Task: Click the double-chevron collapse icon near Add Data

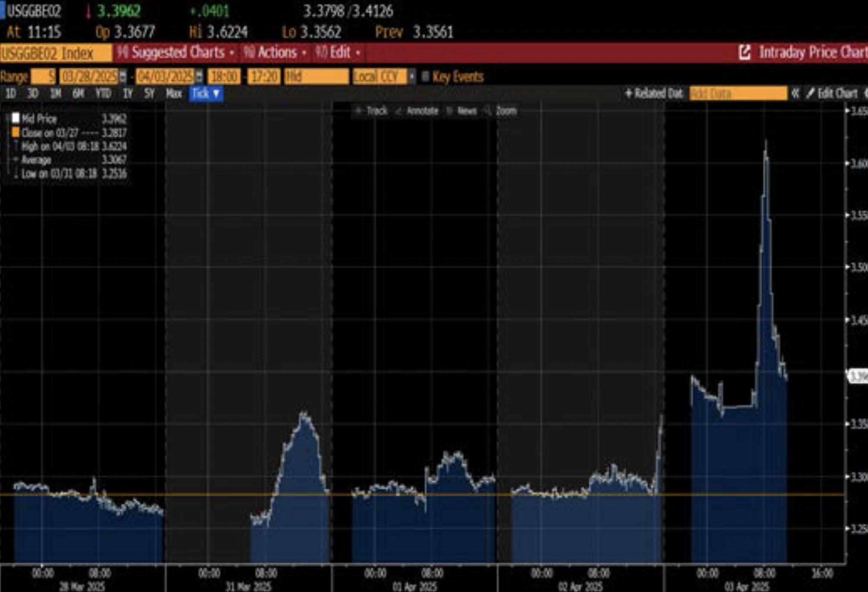Action: [795, 93]
